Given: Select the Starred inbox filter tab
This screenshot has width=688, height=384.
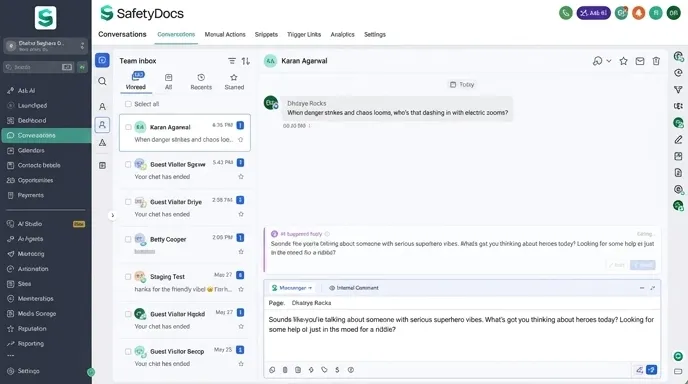Looking at the screenshot, I should pos(234,82).
